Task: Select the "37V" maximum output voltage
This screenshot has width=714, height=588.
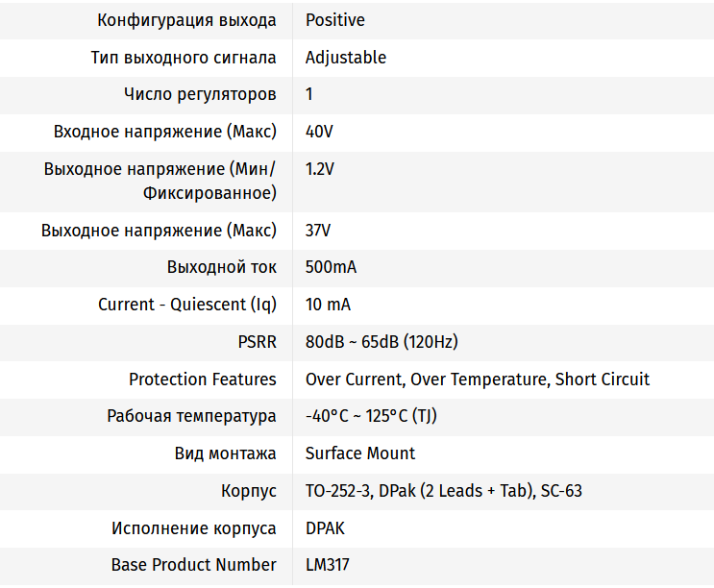Action: coord(318,231)
